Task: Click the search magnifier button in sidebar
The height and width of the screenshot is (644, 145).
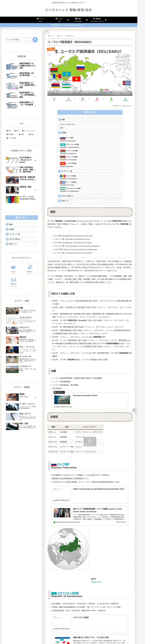Action: [x=35, y=39]
